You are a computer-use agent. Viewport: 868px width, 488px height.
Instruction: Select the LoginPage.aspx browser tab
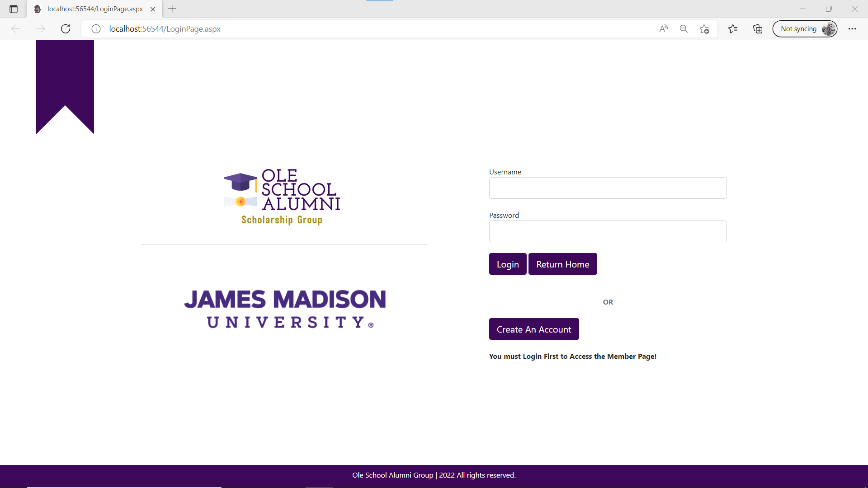(x=95, y=9)
